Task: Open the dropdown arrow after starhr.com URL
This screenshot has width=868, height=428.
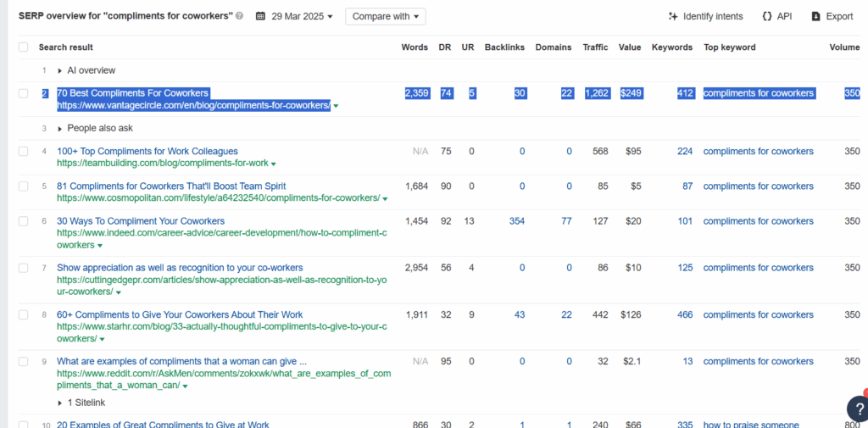Action: coord(102,339)
